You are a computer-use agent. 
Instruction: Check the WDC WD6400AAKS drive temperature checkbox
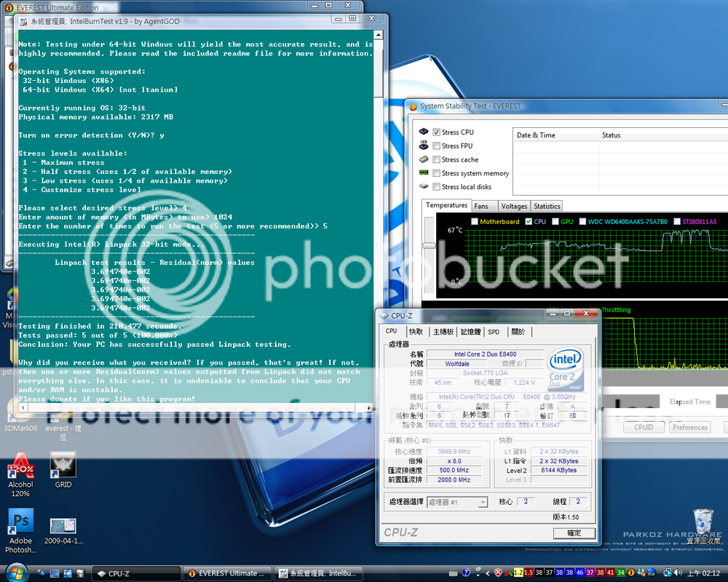pos(582,221)
